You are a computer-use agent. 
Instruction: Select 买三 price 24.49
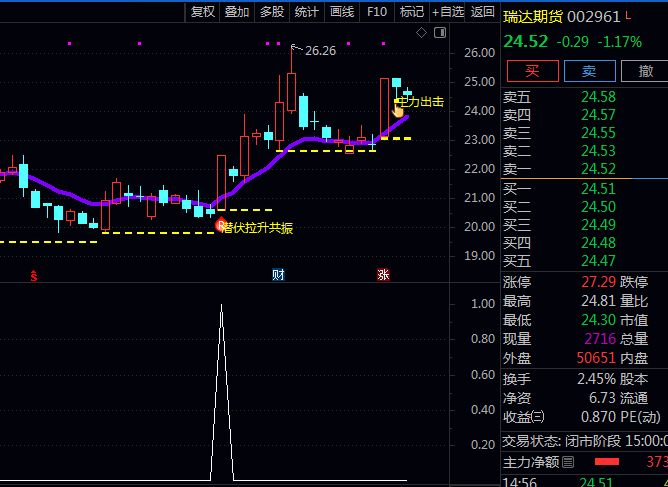(598, 225)
